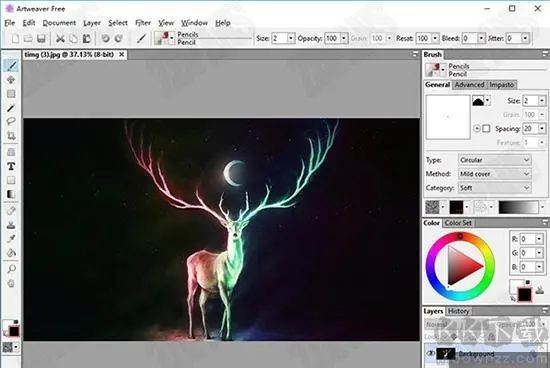
Task: Click the Spacing value field showing 20
Action: (530, 129)
